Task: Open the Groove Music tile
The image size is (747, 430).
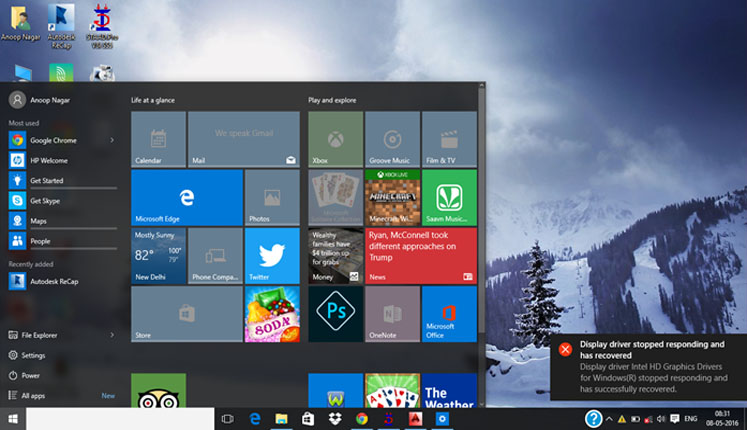Action: tap(393, 139)
